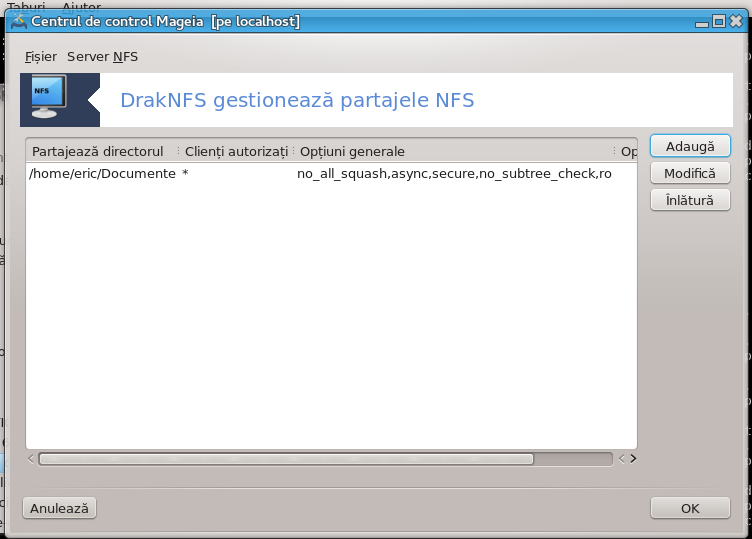
Task: Open the Fișier menu
Action: coord(41,57)
